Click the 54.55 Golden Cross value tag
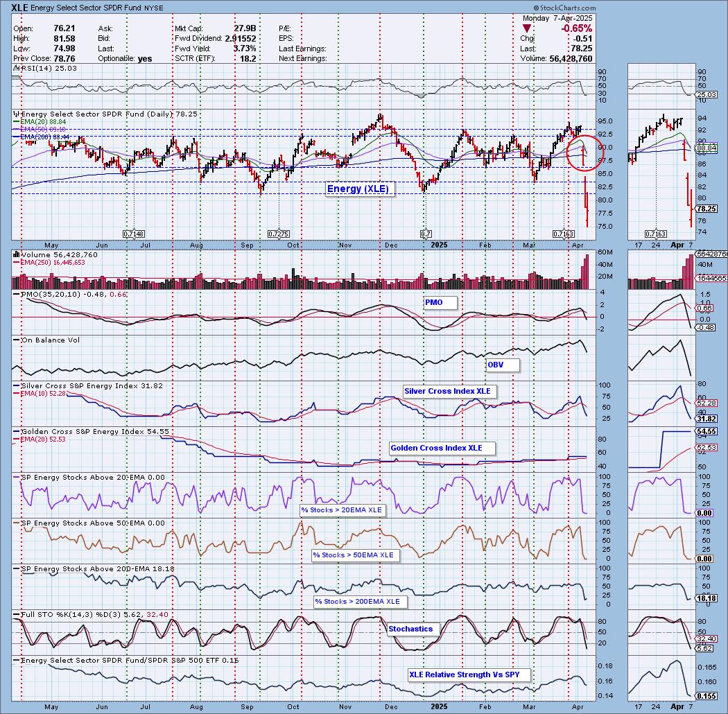728x714 pixels. tap(707, 432)
